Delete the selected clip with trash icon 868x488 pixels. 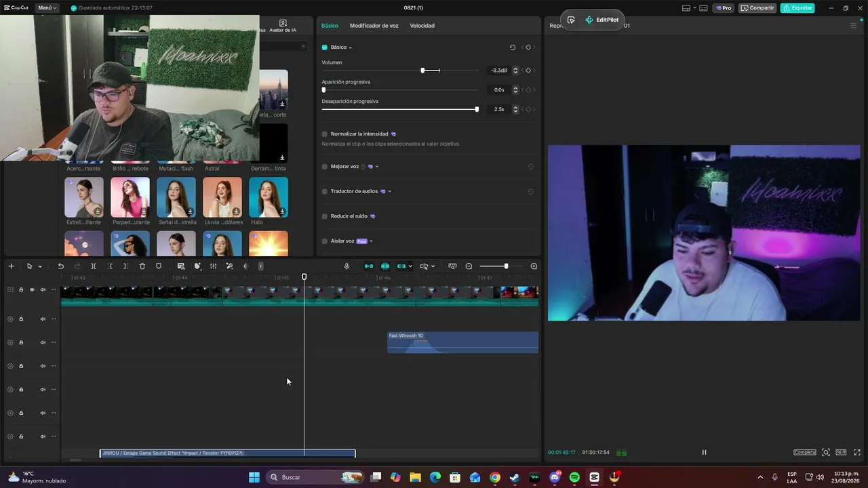(142, 266)
